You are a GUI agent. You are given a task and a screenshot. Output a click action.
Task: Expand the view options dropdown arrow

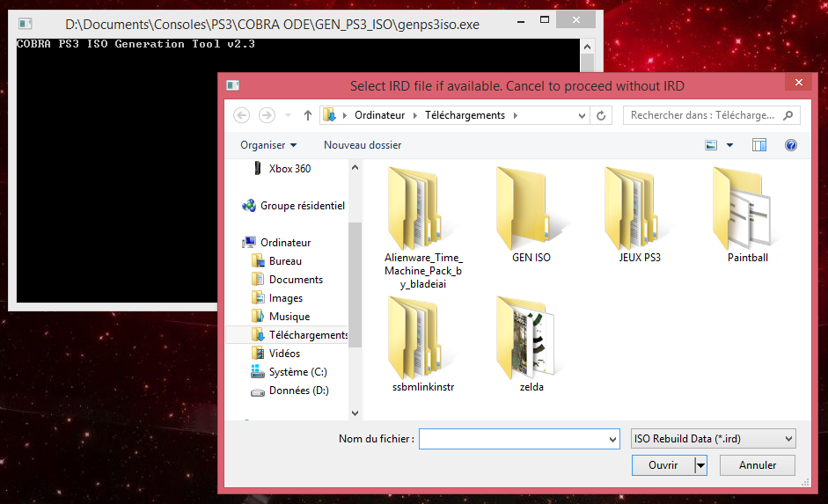click(729, 145)
